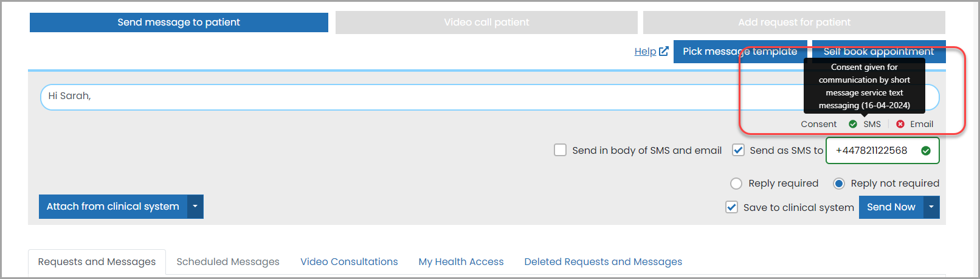Click the Send Now button
This screenshot has height=279, width=980.
[891, 207]
